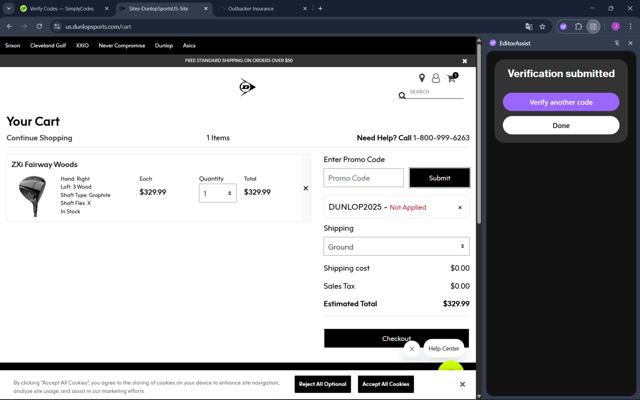Screen dimensions: 640x400
Task: Open the Srixon brand link
Action: click(12, 45)
